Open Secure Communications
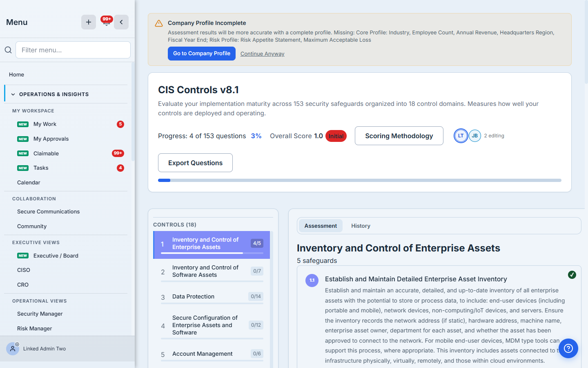Image resolution: width=588 pixels, height=368 pixels. (x=48, y=212)
